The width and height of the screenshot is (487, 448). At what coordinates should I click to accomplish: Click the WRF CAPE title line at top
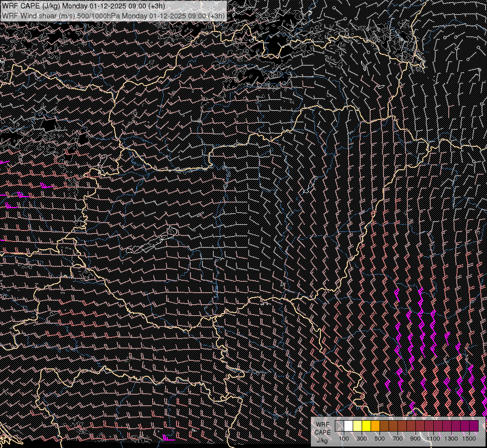[83, 6]
